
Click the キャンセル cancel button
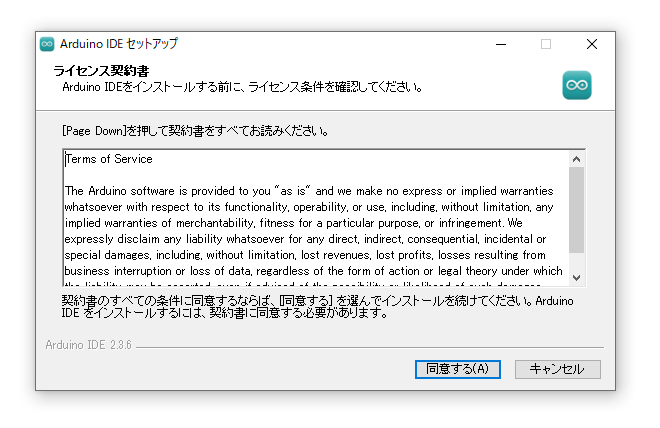tap(557, 369)
